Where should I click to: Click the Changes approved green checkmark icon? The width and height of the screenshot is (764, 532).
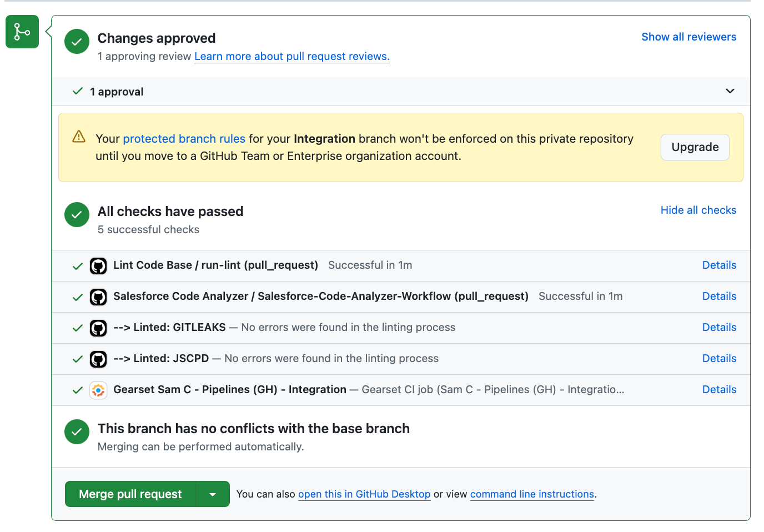click(x=77, y=42)
